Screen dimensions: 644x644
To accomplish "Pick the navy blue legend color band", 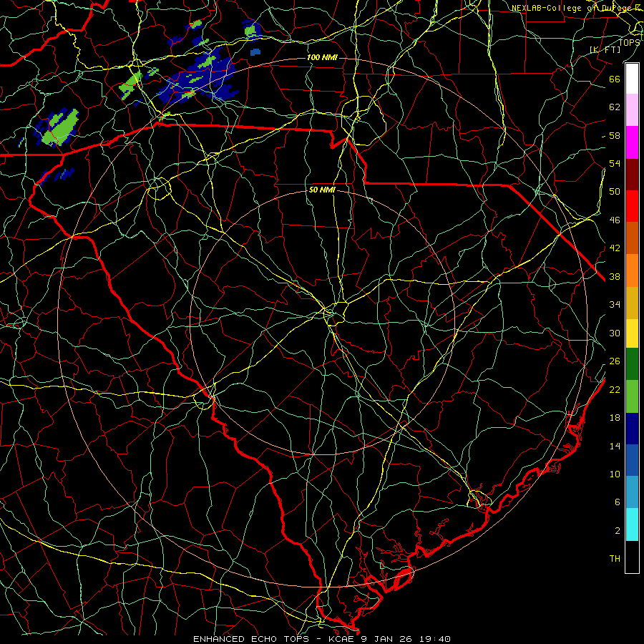I will tap(632, 429).
